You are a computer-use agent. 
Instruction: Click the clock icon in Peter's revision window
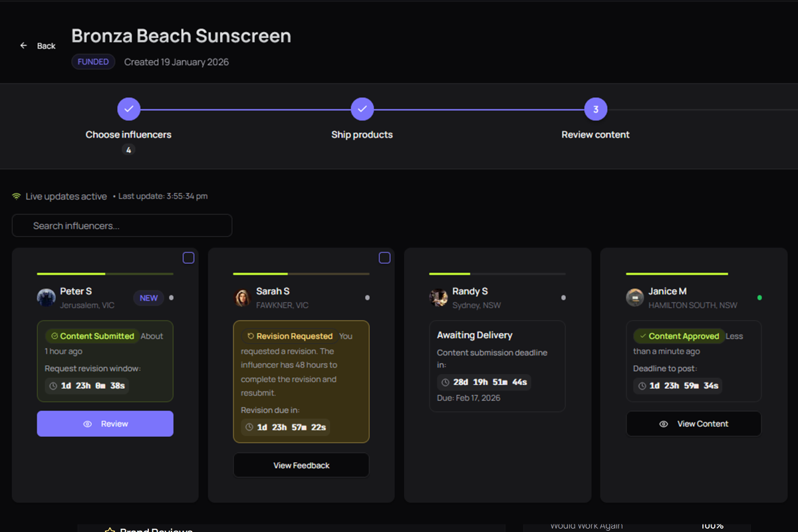tap(53, 386)
